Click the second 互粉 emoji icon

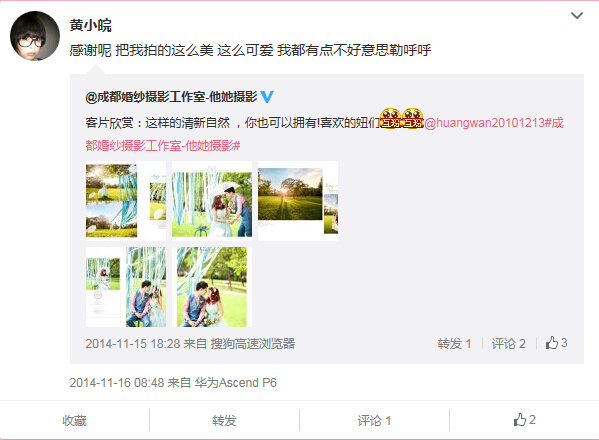click(x=413, y=118)
